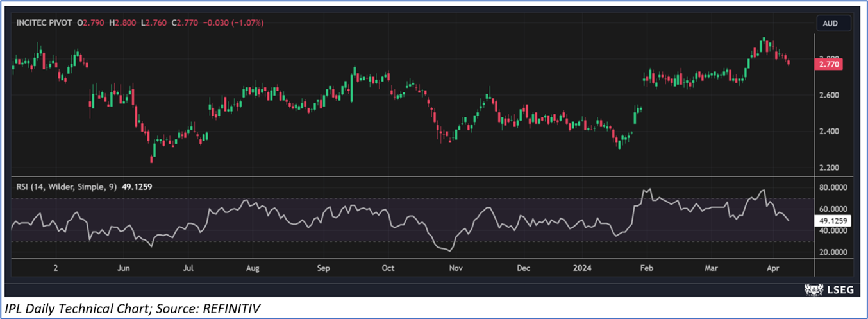Select the Jun label on time axis
Screen dimensions: 868x319
pos(124,267)
